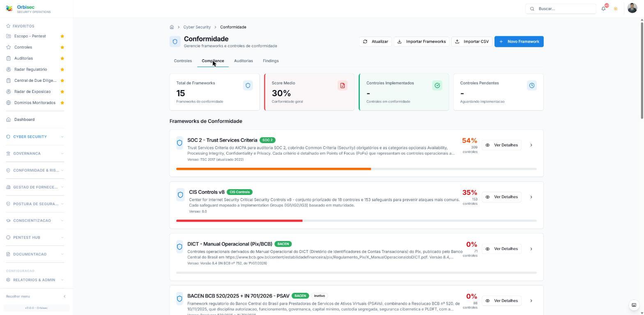Screen dimensions: 644x315
Task: Unstar Central de Due Diligence star
Action: pyautogui.click(x=62, y=81)
